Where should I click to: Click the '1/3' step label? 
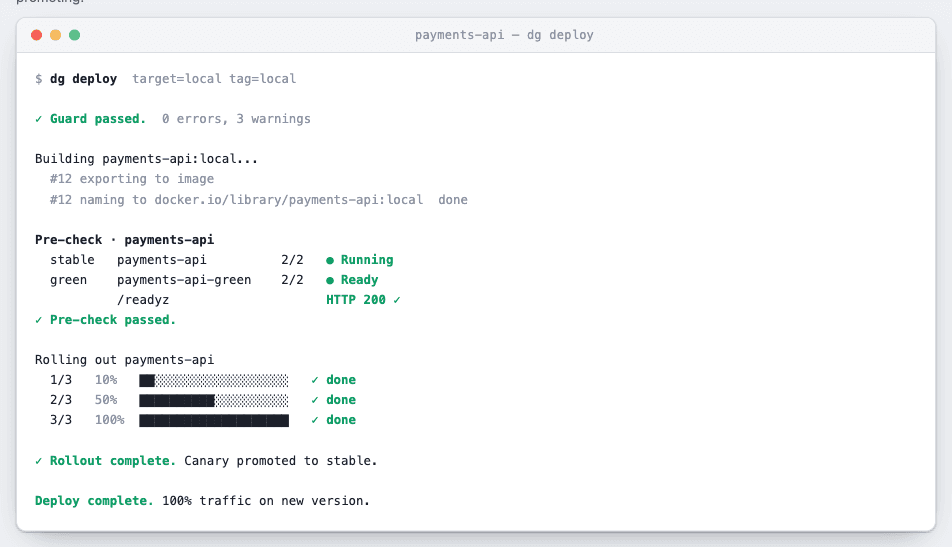pyautogui.click(x=61, y=380)
